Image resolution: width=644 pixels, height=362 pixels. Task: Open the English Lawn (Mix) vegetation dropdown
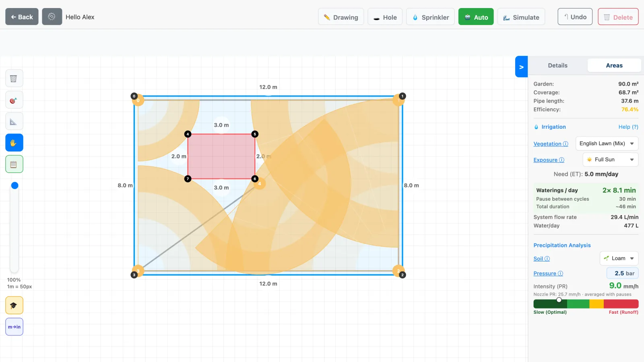[x=607, y=144]
